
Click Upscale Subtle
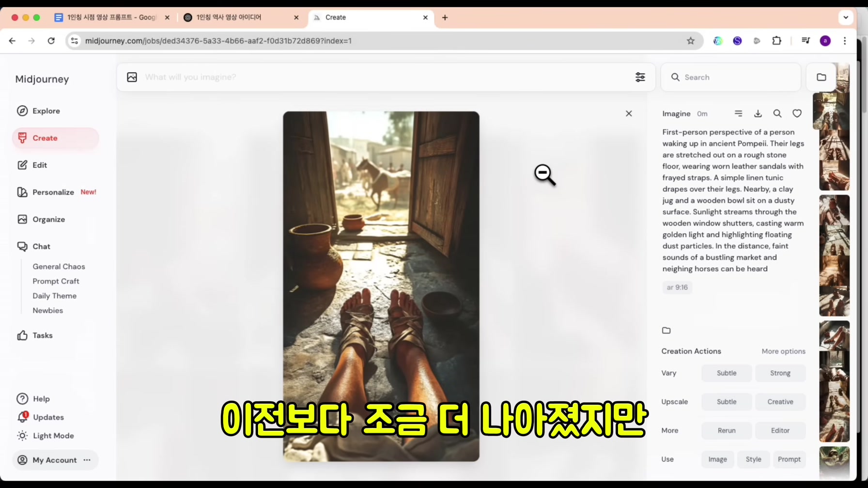point(727,402)
